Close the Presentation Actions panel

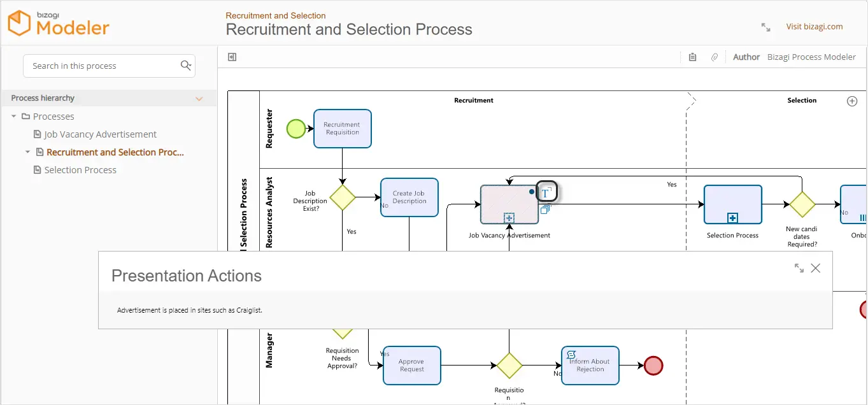point(816,268)
